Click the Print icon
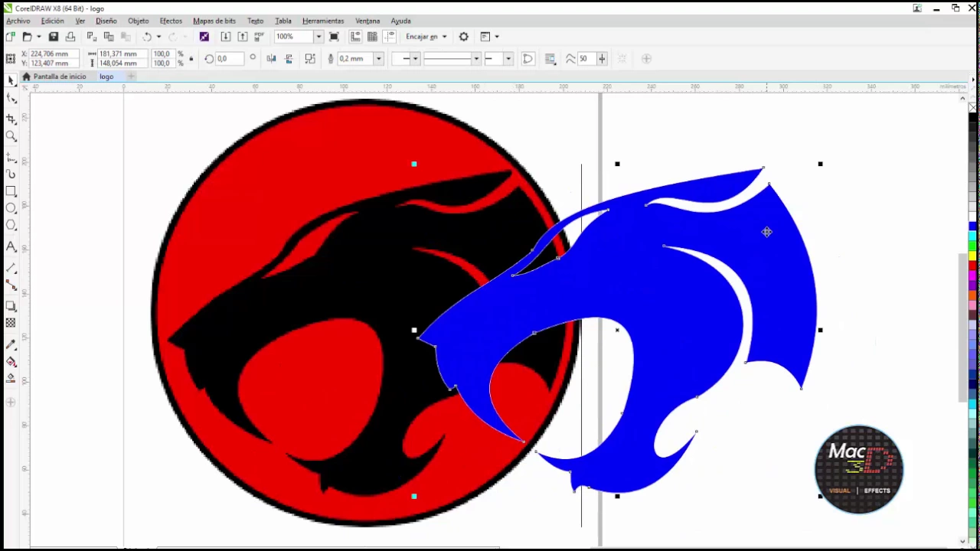Screen dimensions: 980x551 coord(70,37)
